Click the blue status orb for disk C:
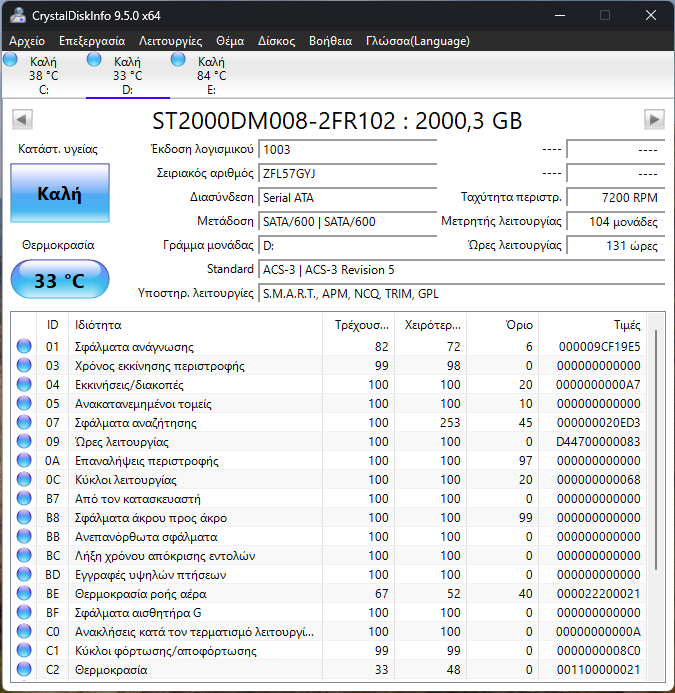 [x=10, y=60]
